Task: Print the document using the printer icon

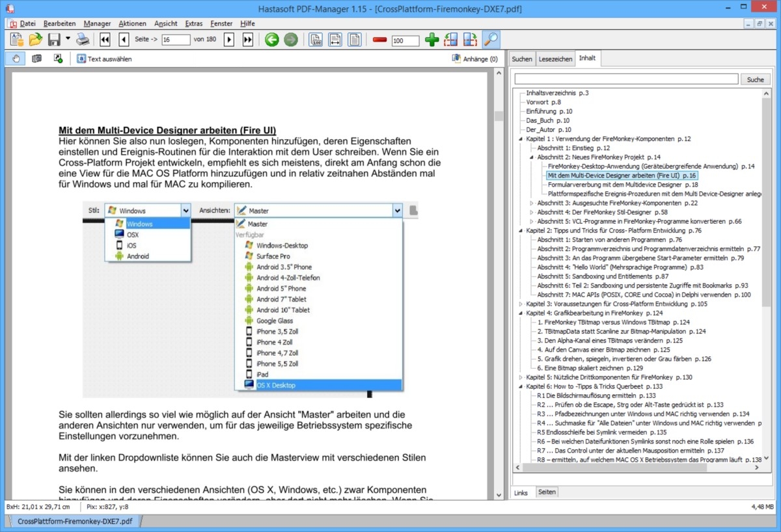Action: coord(83,40)
